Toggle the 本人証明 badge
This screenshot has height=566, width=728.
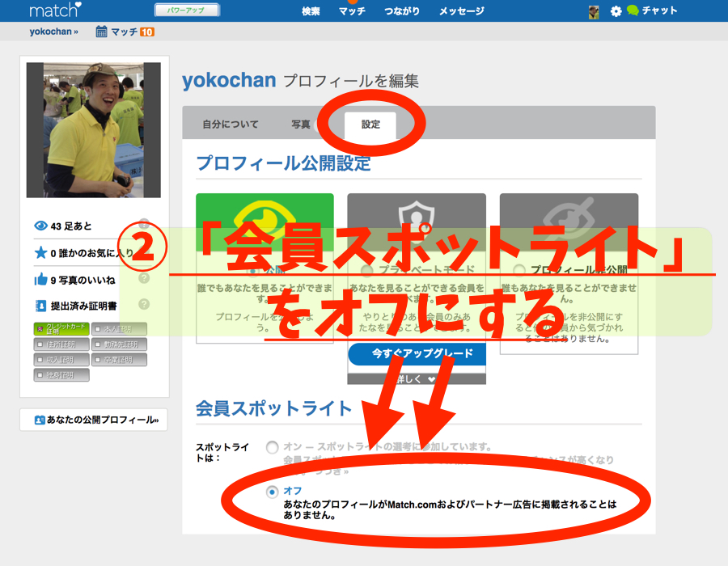click(x=119, y=329)
